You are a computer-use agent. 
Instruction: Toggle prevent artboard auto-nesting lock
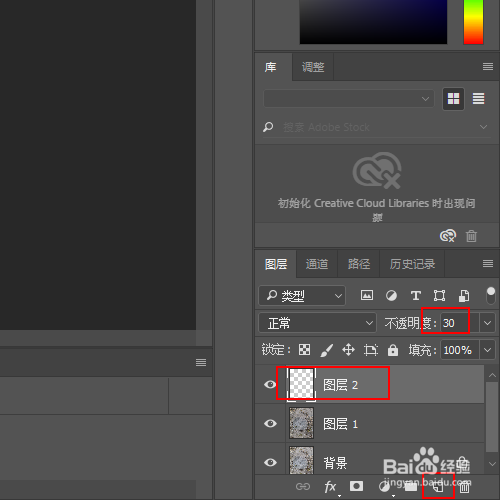click(x=371, y=350)
